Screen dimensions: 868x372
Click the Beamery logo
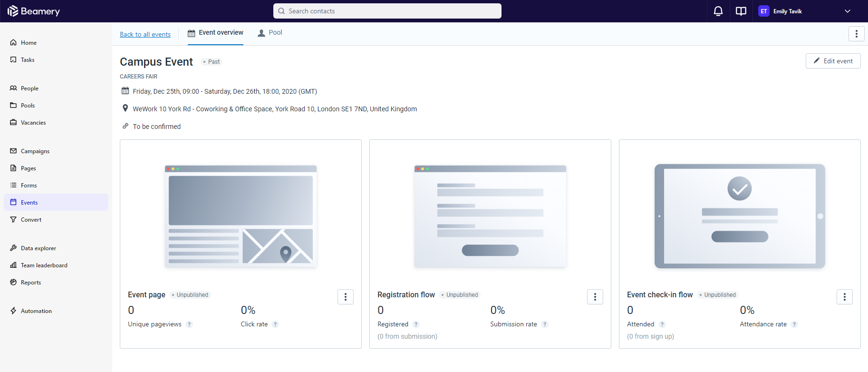coord(34,11)
